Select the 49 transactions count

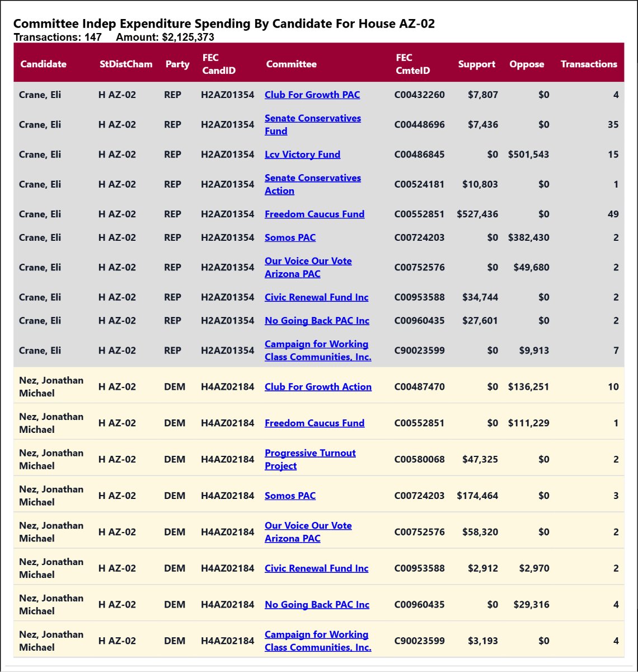(x=613, y=214)
